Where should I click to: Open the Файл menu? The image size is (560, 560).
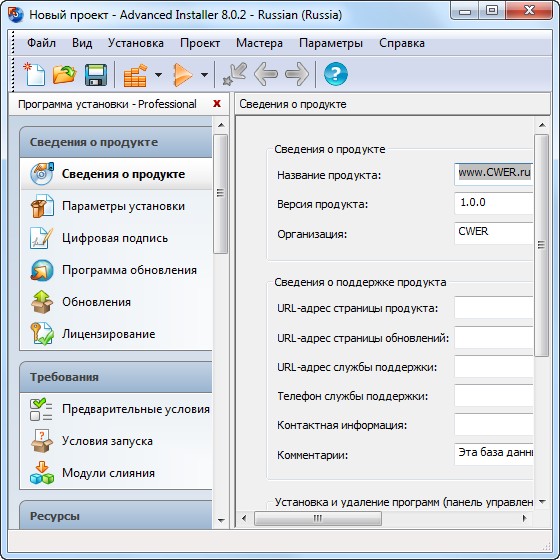(41, 43)
